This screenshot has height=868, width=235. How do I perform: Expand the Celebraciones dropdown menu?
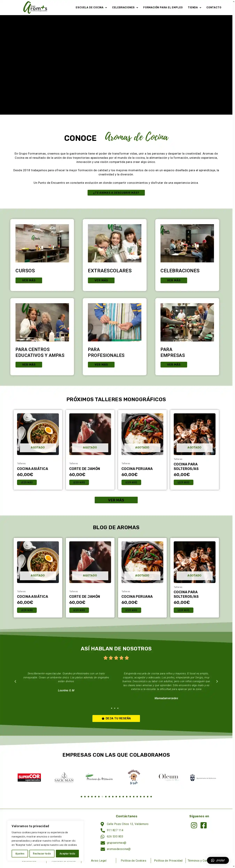tap(125, 7)
